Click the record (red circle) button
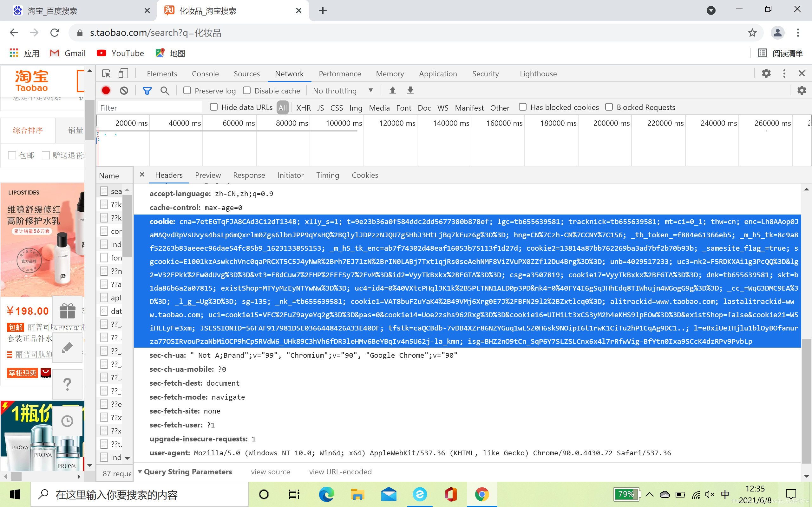The height and width of the screenshot is (507, 812). (106, 91)
